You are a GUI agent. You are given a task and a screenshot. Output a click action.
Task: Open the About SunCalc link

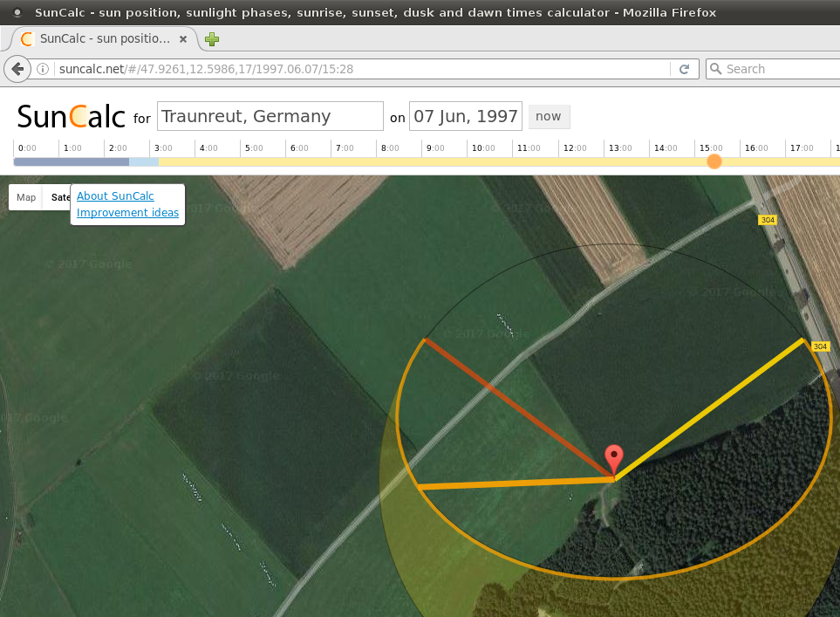115,196
